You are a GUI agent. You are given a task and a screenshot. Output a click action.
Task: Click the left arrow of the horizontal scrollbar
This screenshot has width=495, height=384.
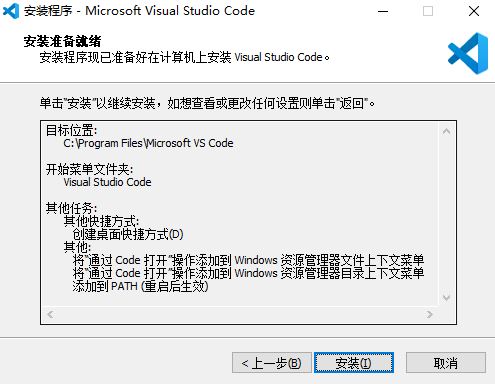tap(50, 314)
